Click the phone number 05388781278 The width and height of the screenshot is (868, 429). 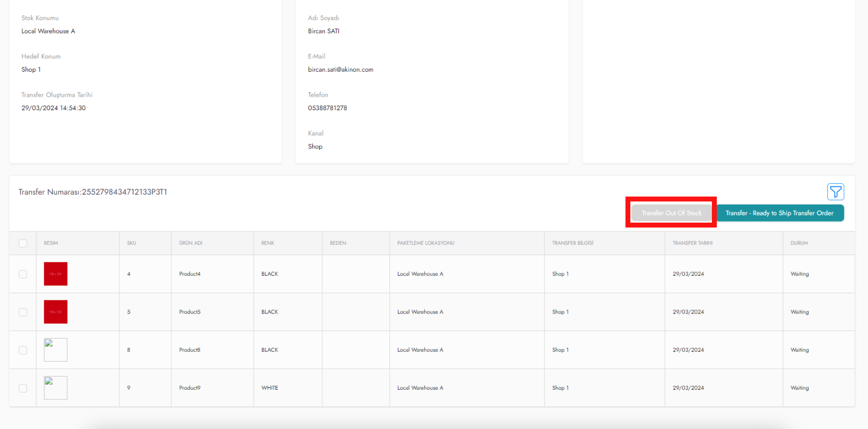(327, 108)
